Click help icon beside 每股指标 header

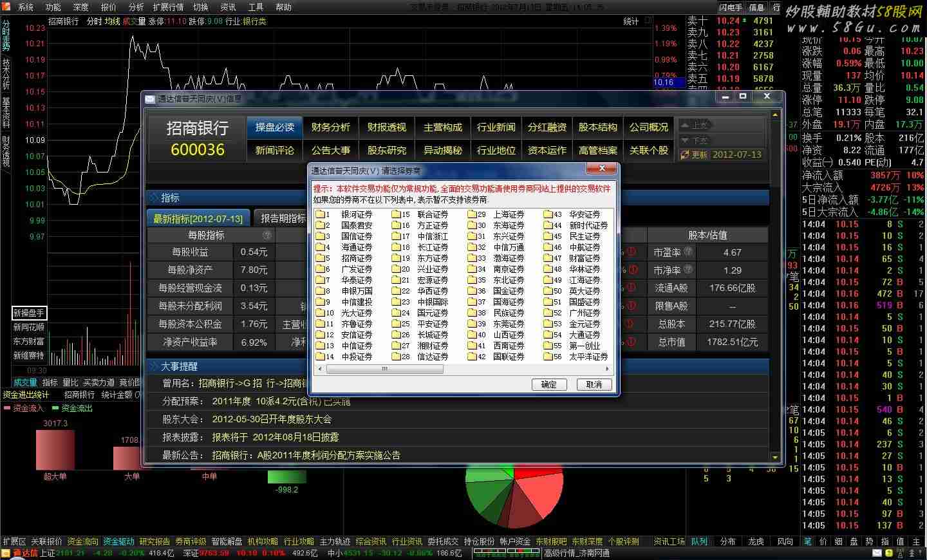pyautogui.click(x=267, y=236)
